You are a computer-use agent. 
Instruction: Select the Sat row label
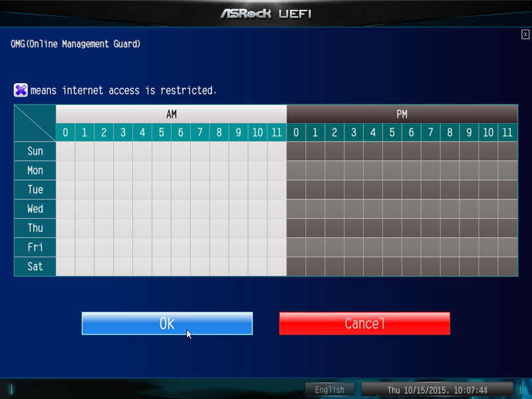35,267
